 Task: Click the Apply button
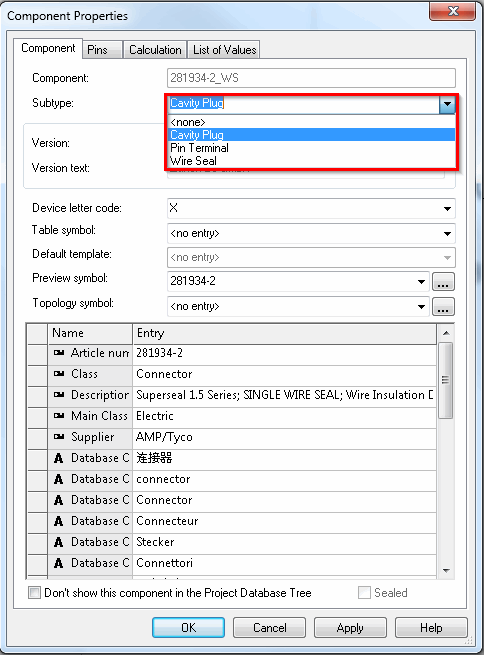[x=350, y=628]
